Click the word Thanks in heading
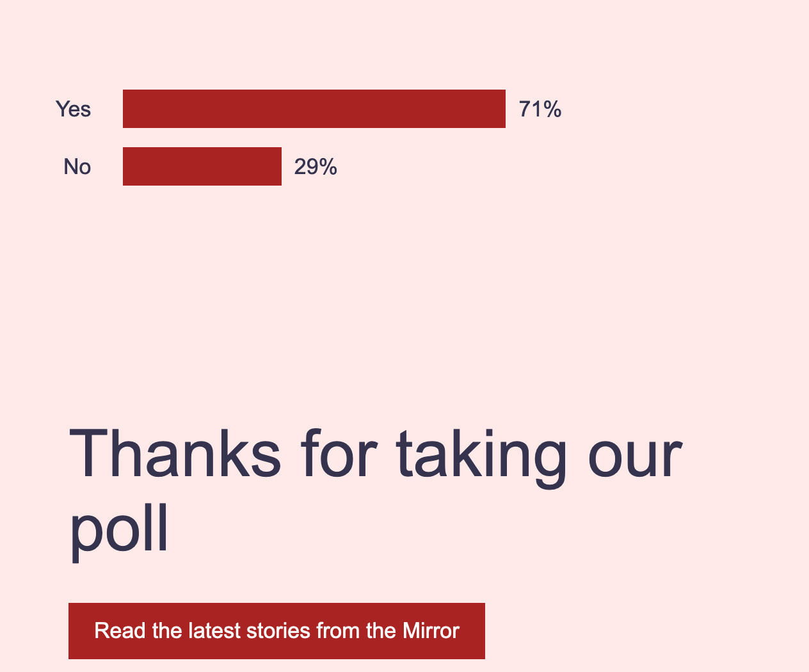Screen dimensions: 809x672 tap(175, 453)
